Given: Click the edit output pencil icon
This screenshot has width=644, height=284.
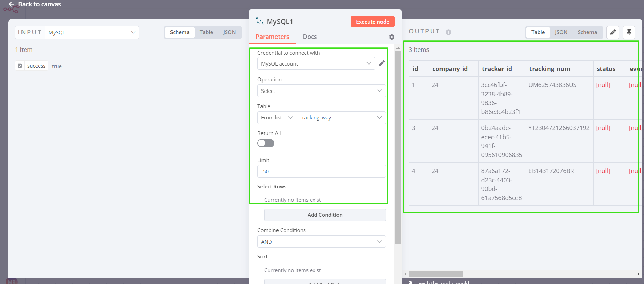Looking at the screenshot, I should click(x=613, y=32).
